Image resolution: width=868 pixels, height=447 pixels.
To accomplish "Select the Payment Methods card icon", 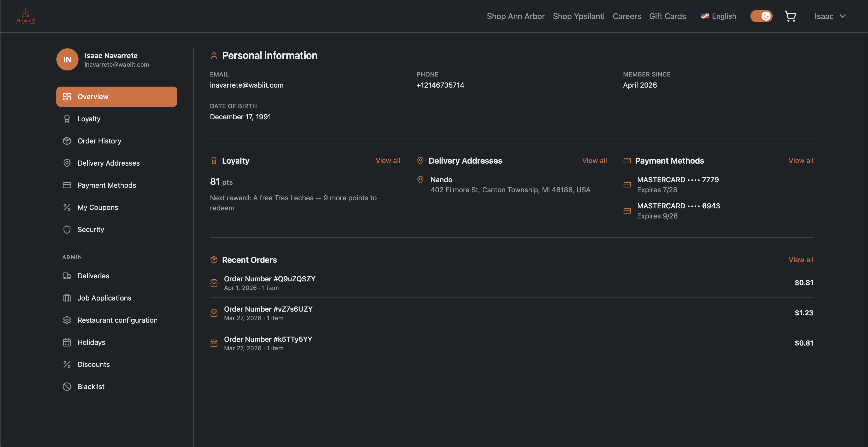I will pyautogui.click(x=67, y=185).
